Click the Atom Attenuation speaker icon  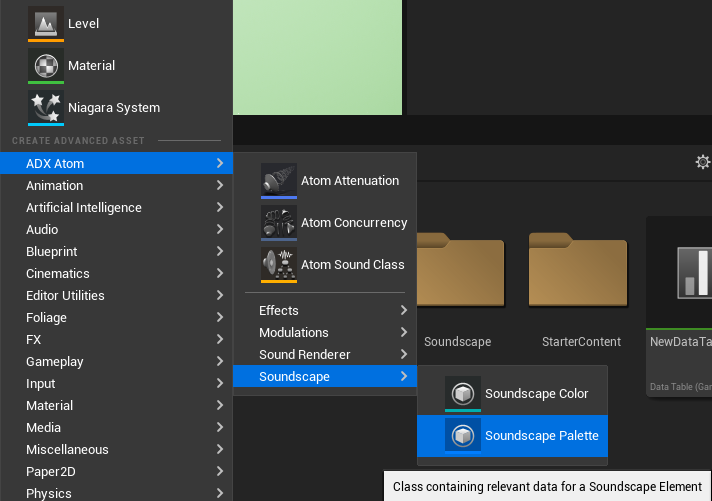click(279, 181)
